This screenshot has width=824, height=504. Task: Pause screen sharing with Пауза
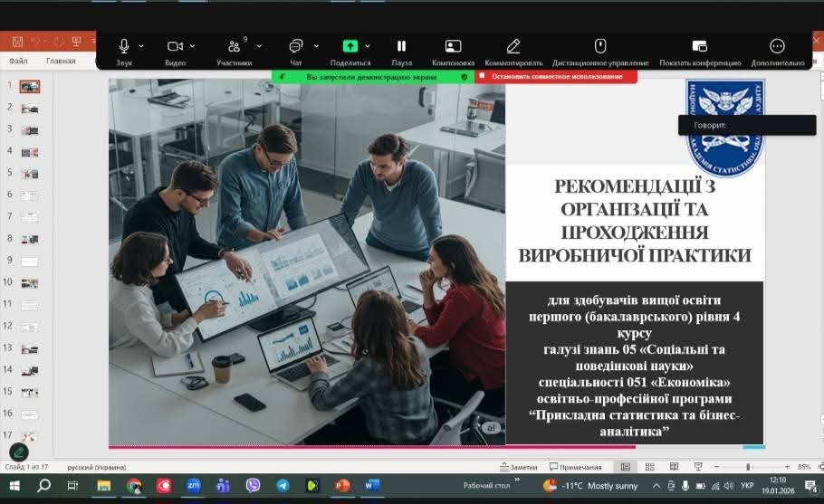[x=401, y=46]
